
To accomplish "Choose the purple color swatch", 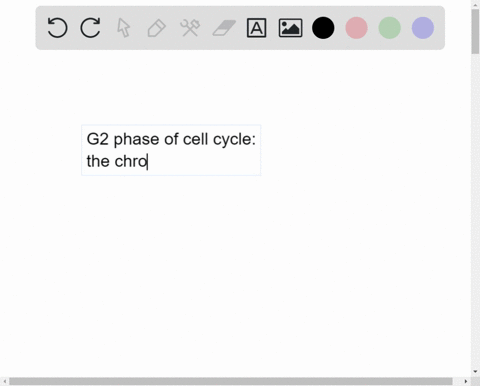I will [x=423, y=28].
